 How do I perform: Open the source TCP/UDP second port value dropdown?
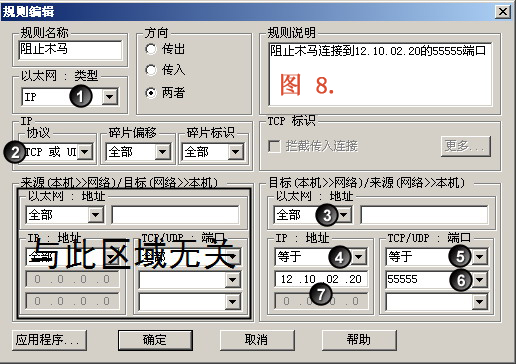click(233, 302)
